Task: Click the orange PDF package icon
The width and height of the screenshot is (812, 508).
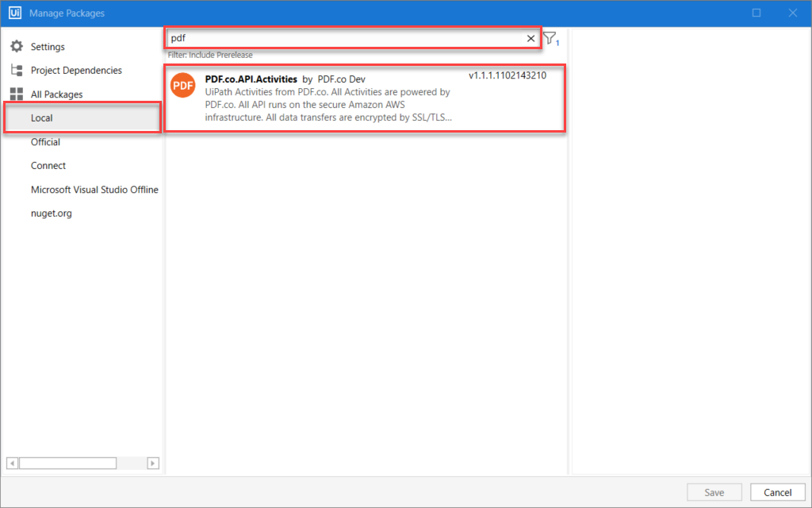Action: click(183, 86)
